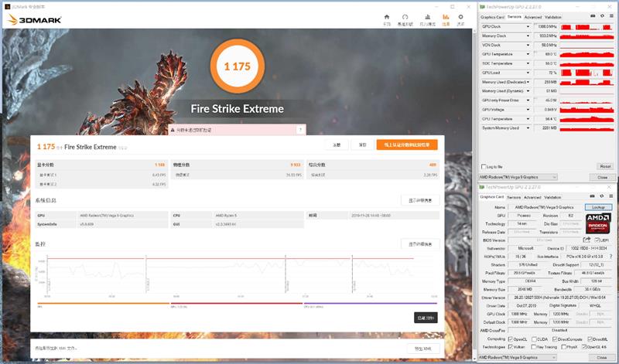This screenshot has width=619, height=364.
Task: Enable the Log to file checkbox
Action: 484,166
